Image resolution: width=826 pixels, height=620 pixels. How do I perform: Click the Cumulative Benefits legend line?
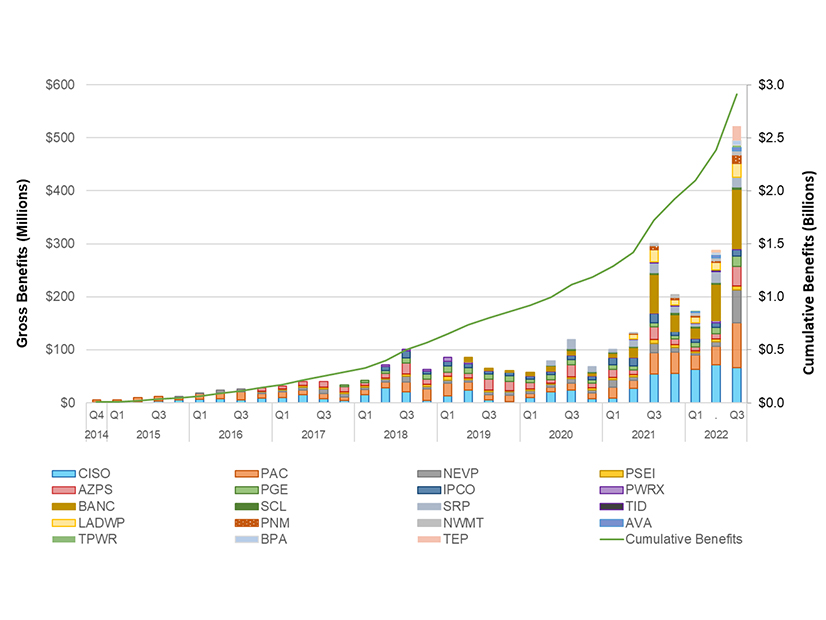tap(614, 539)
